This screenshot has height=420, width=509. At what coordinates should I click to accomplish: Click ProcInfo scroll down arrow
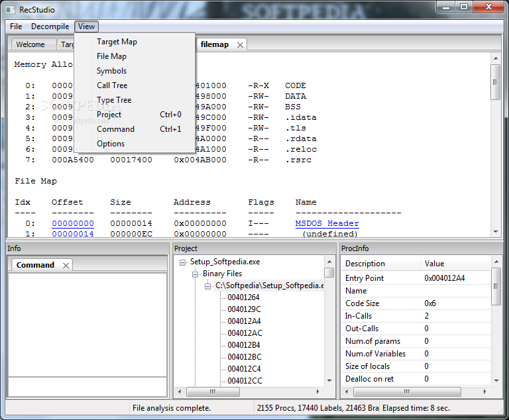tap(496, 381)
